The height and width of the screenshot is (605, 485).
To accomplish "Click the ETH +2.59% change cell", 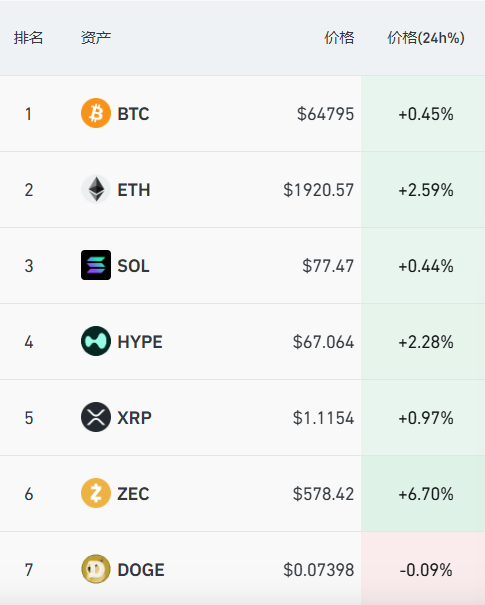I will click(x=423, y=189).
